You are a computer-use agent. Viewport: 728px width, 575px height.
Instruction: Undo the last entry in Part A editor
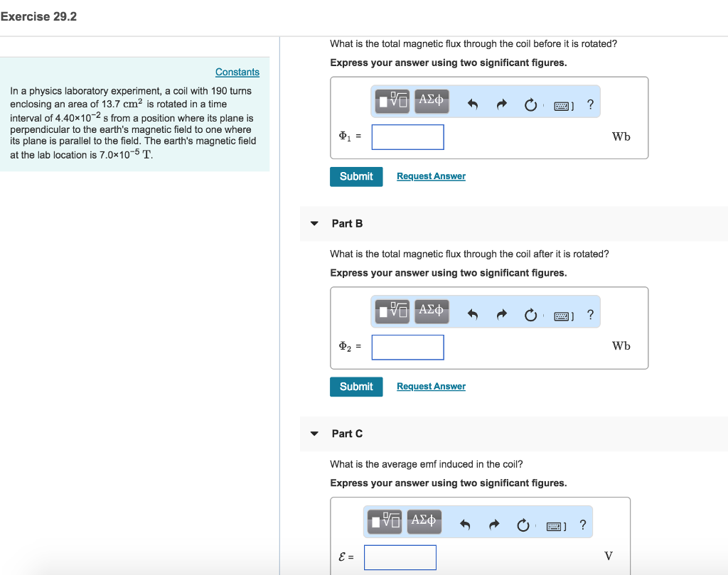473,102
